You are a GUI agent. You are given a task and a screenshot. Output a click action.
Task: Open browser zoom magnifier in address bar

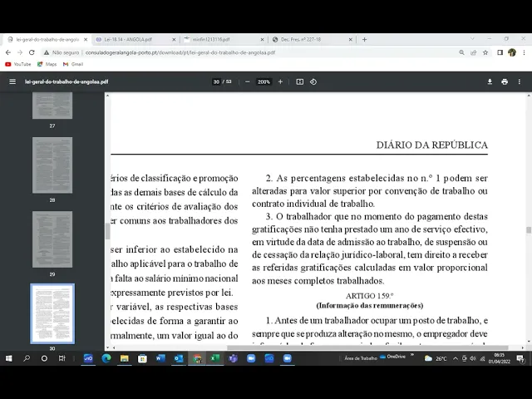pyautogui.click(x=462, y=52)
